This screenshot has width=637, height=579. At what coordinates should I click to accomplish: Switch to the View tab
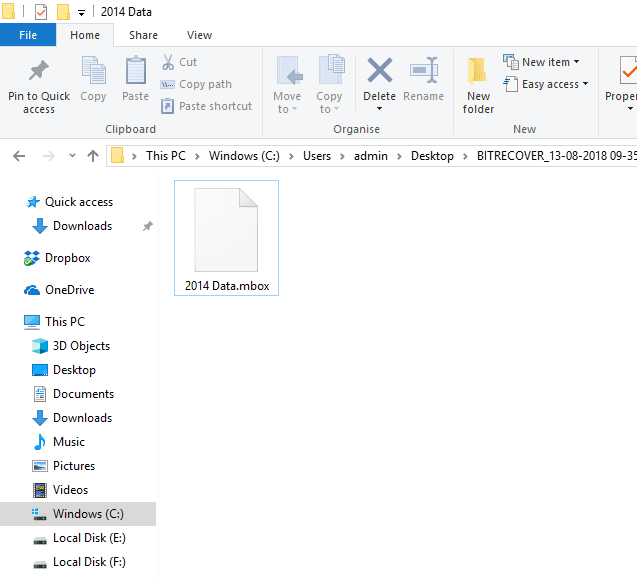(x=199, y=35)
